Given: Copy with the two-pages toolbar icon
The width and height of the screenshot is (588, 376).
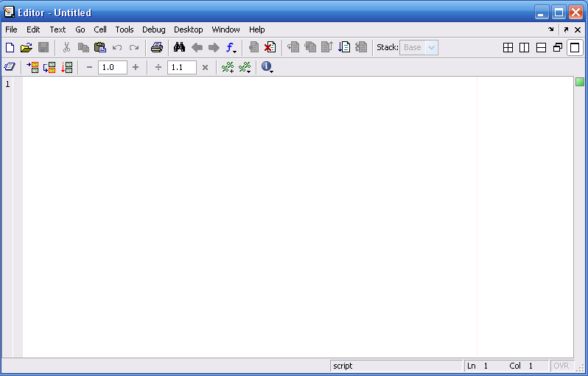Looking at the screenshot, I should click(83, 47).
